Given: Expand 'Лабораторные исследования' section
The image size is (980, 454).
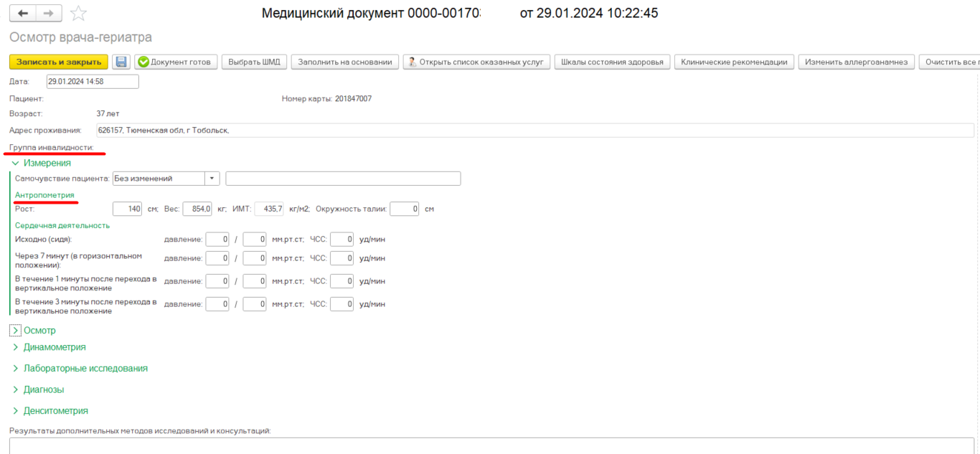Looking at the screenshot, I should coord(15,369).
